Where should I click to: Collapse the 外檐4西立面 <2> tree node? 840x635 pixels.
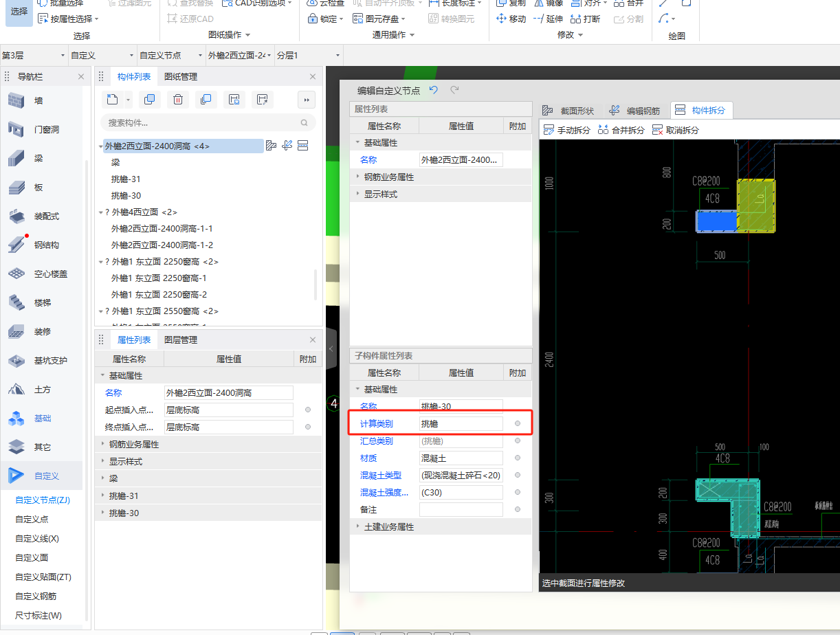(101, 212)
